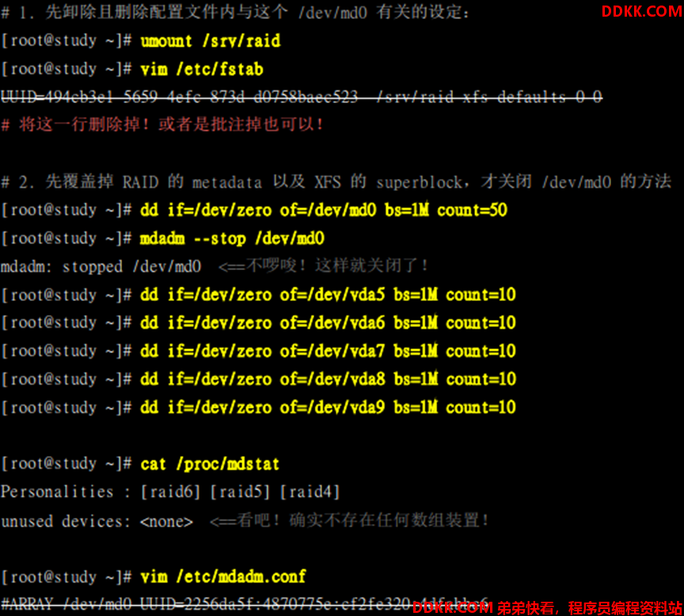Image resolution: width=684 pixels, height=616 pixels.
Task: Click the struck-through UUID fstab line
Action: coord(302,97)
